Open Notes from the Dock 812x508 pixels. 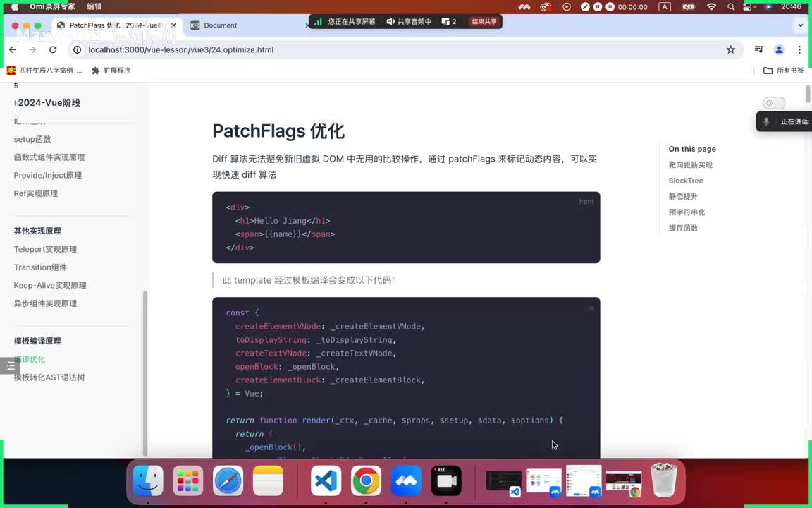pos(268,480)
